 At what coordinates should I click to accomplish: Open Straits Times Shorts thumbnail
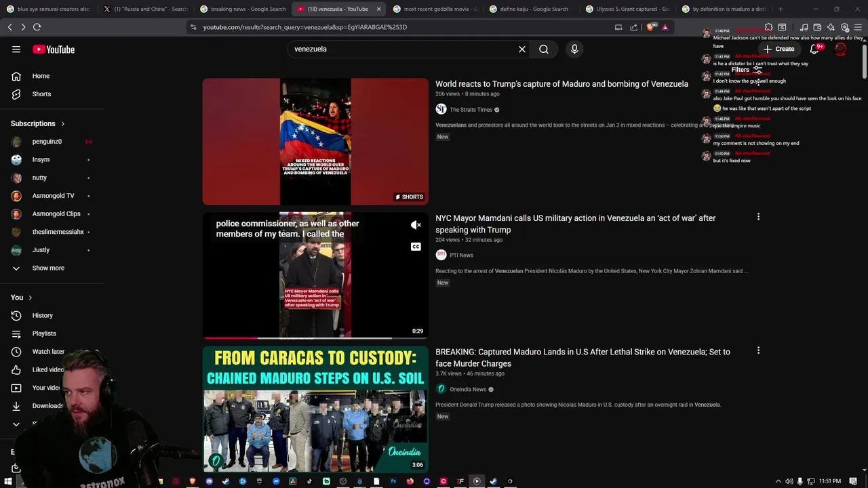(x=315, y=142)
